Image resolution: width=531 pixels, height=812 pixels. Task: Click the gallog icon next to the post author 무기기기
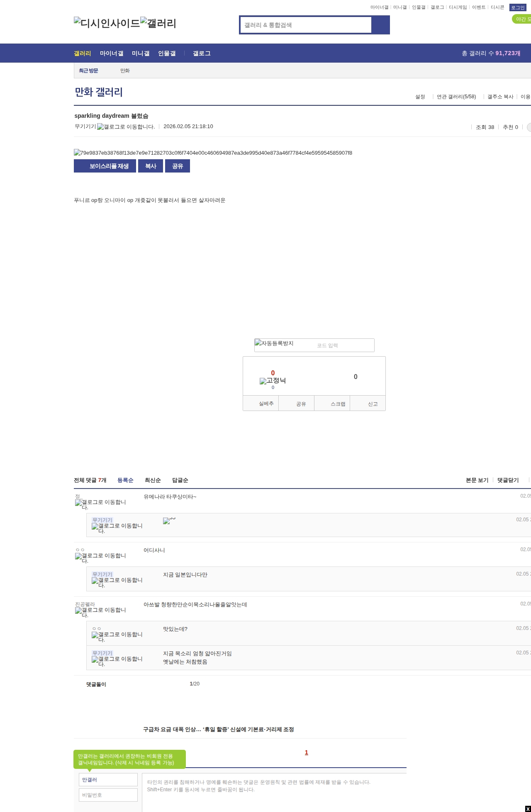pos(126,127)
